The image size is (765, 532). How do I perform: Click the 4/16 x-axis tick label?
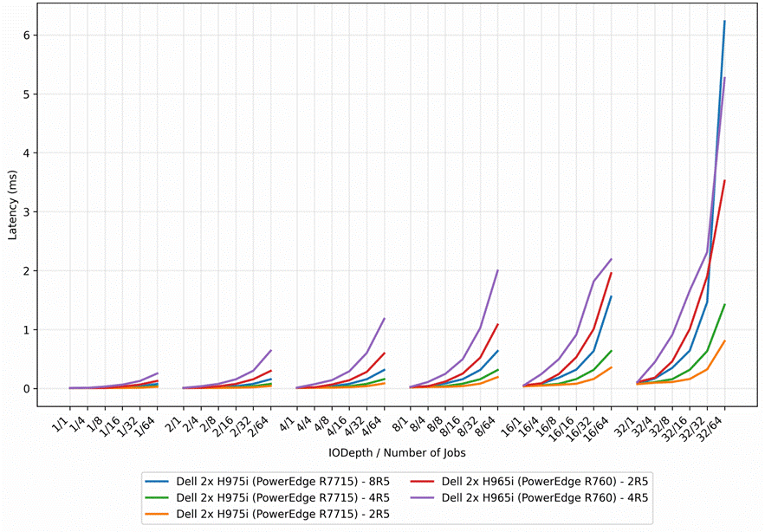click(x=338, y=425)
